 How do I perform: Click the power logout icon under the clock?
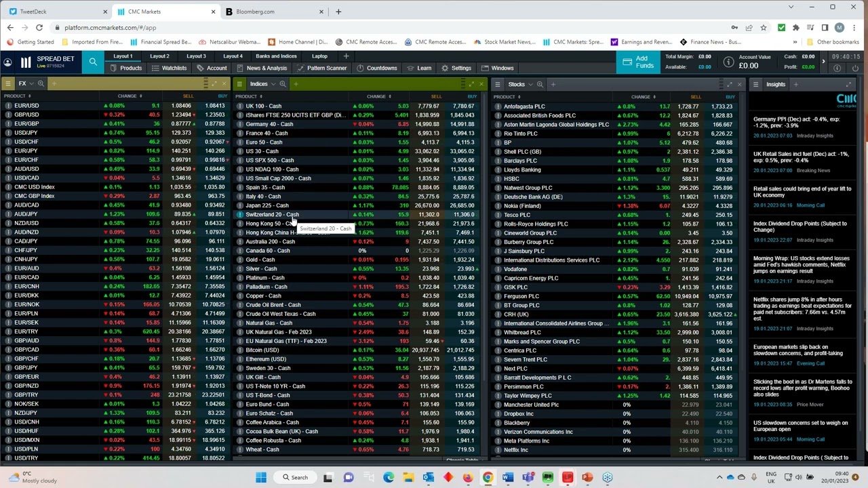pyautogui.click(x=856, y=68)
